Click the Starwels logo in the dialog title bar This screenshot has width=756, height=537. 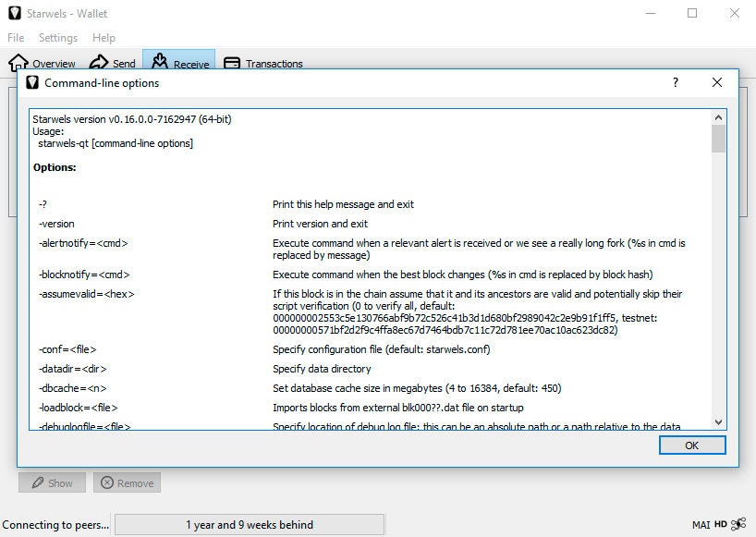(x=32, y=83)
